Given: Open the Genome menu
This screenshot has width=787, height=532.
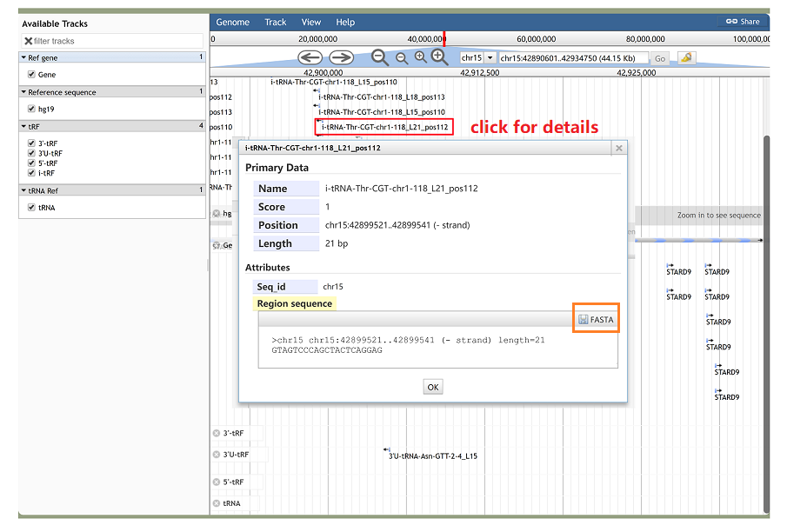Looking at the screenshot, I should coord(232,22).
